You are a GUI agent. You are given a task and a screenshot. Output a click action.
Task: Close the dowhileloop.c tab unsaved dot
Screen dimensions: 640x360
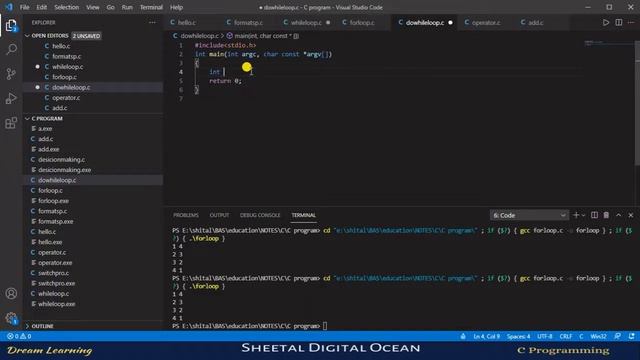click(x=450, y=22)
